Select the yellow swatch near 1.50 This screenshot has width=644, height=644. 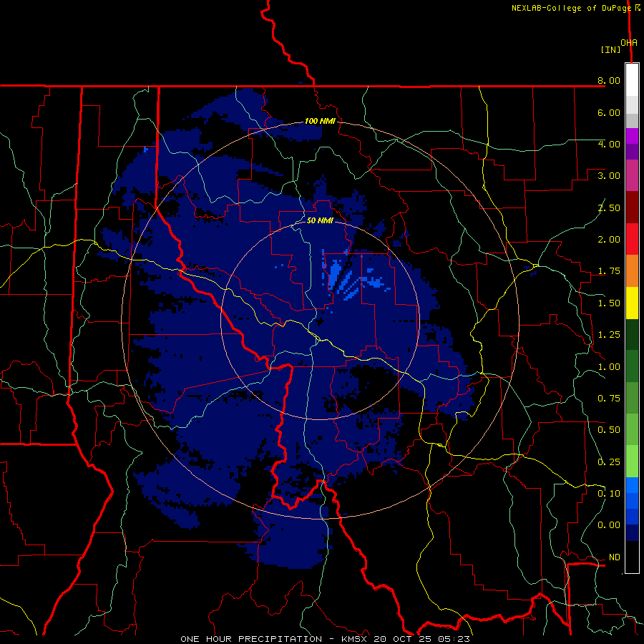click(x=632, y=303)
